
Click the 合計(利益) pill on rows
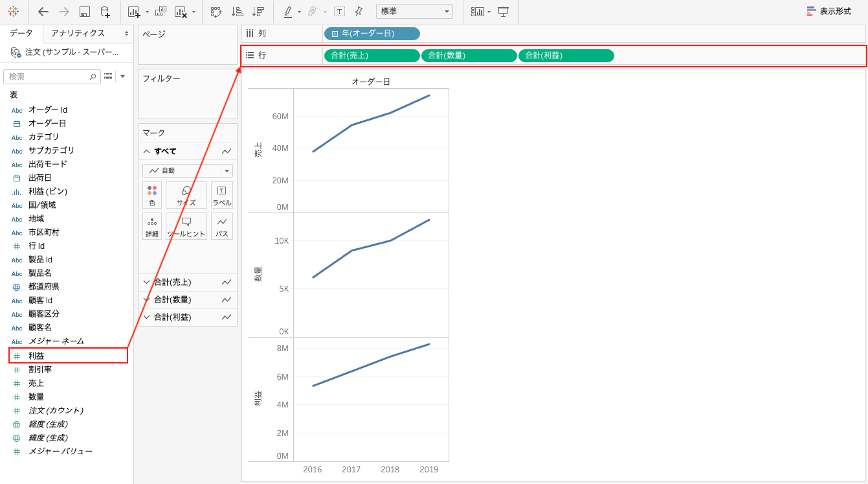566,56
